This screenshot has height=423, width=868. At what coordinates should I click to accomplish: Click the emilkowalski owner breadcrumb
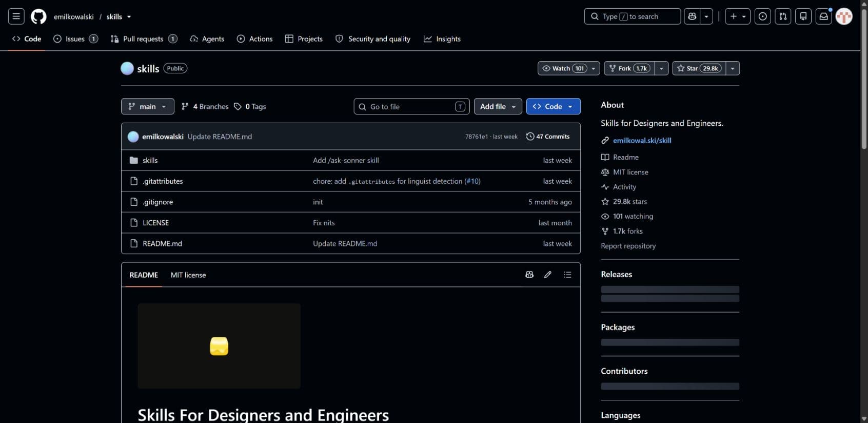click(x=74, y=16)
